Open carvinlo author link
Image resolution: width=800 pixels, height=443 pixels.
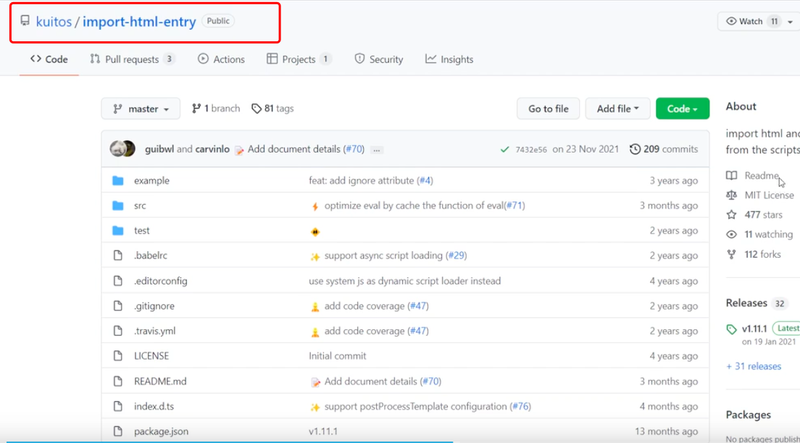point(212,149)
